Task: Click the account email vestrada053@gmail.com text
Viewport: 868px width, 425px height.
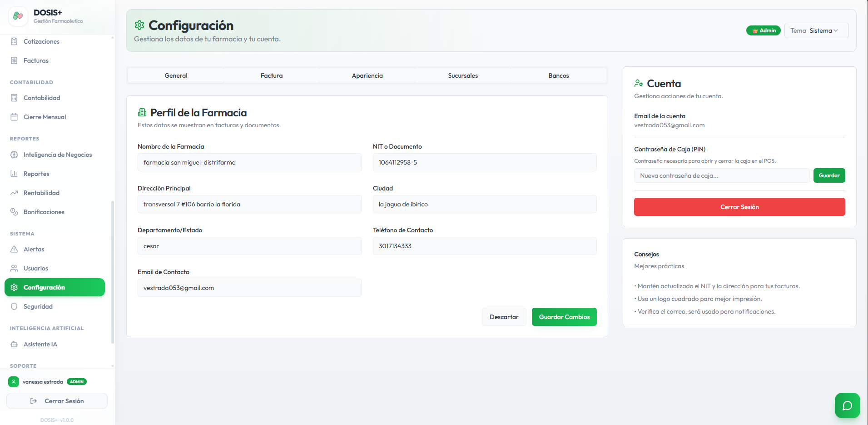Action: [x=669, y=125]
